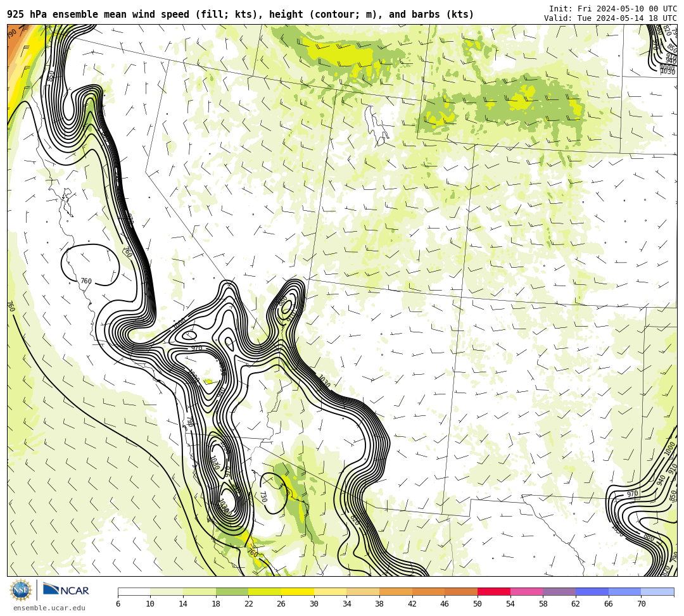Select the plot title about 925 hPa wind
Viewport: 684px width, 616px height.
[x=241, y=15]
